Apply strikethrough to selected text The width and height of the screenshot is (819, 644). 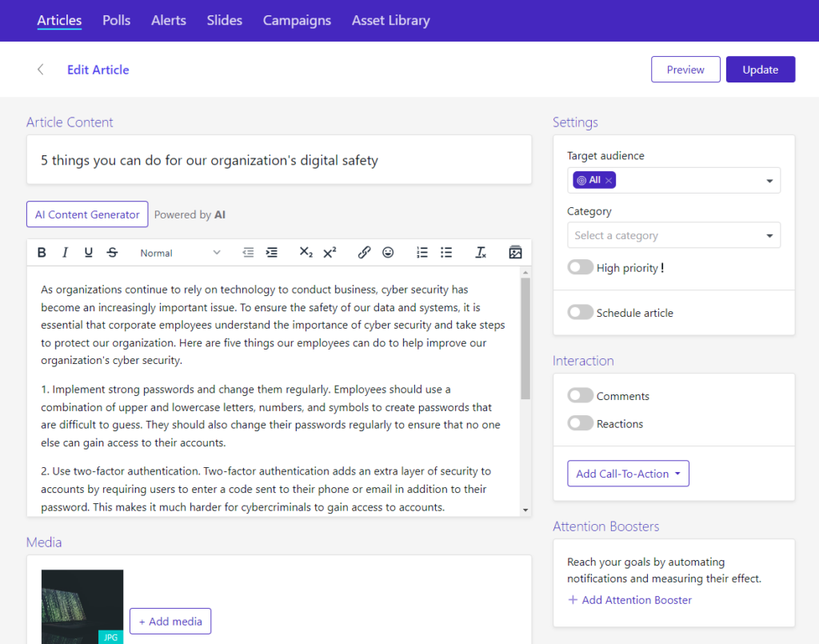112,253
